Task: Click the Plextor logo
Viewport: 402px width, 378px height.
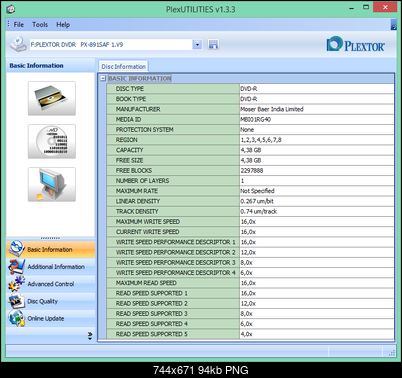Action: coord(355,44)
